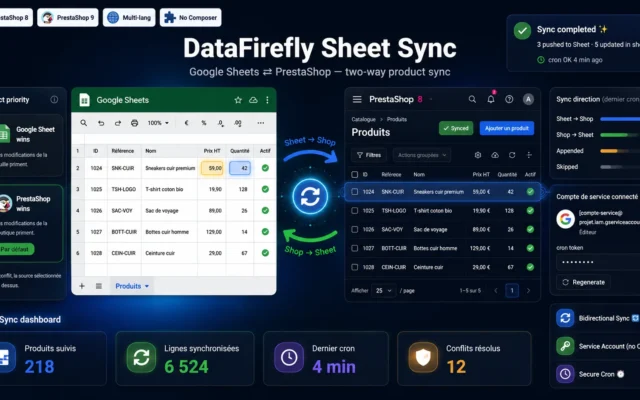
Task: Select highlighted Prix HT cell 59,00 in Sheets
Action: coord(212,168)
